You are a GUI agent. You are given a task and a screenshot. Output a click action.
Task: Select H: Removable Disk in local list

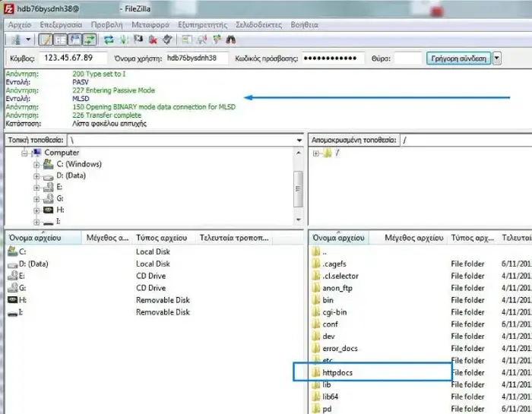pyautogui.click(x=154, y=300)
